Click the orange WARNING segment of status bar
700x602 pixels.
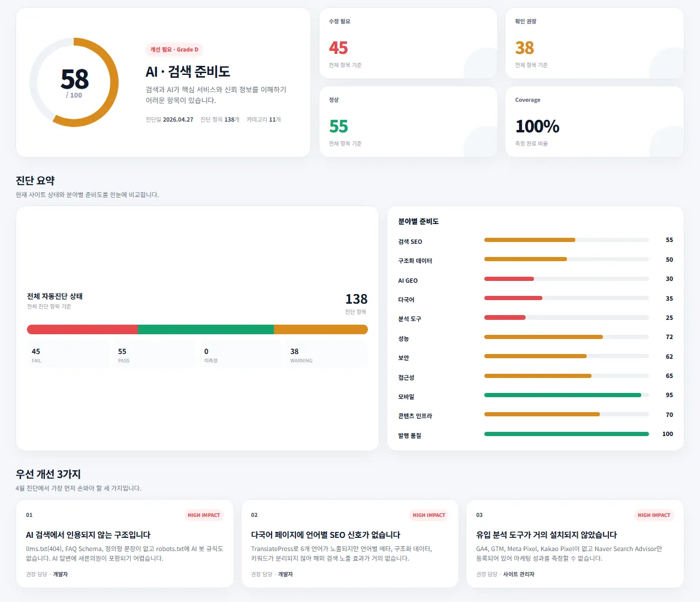coord(321,329)
